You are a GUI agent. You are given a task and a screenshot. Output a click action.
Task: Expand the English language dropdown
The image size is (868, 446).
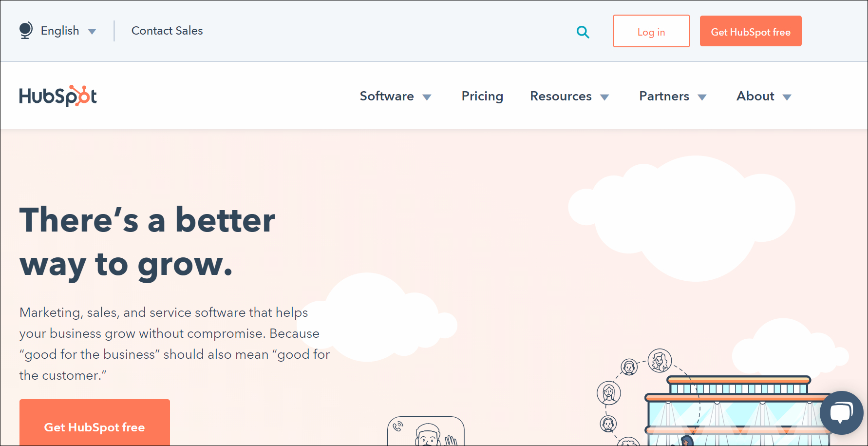[x=92, y=32]
